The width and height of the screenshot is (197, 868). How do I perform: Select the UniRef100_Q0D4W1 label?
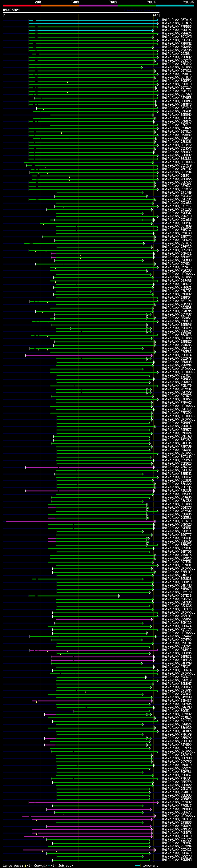pos(177,111)
